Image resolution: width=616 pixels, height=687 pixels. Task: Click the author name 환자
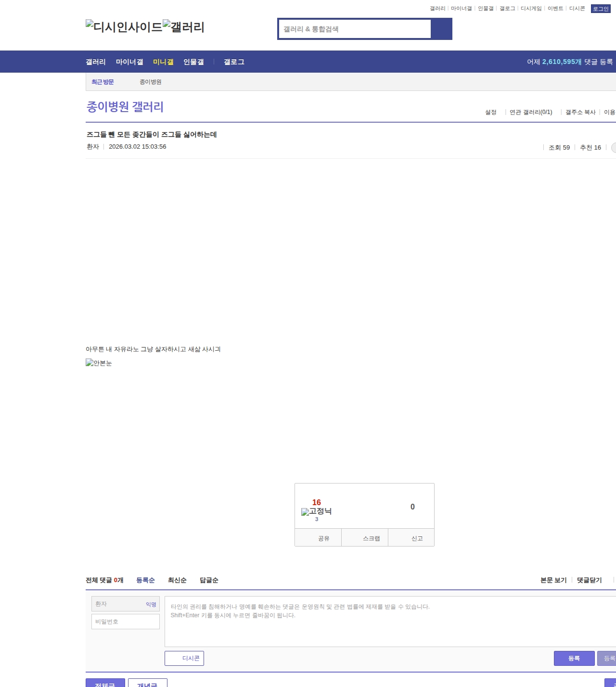point(93,147)
